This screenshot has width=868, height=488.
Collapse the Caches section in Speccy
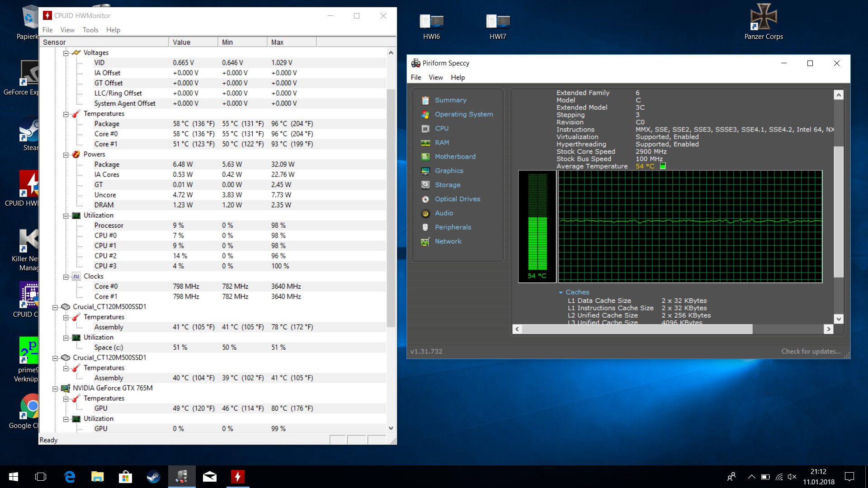[561, 292]
